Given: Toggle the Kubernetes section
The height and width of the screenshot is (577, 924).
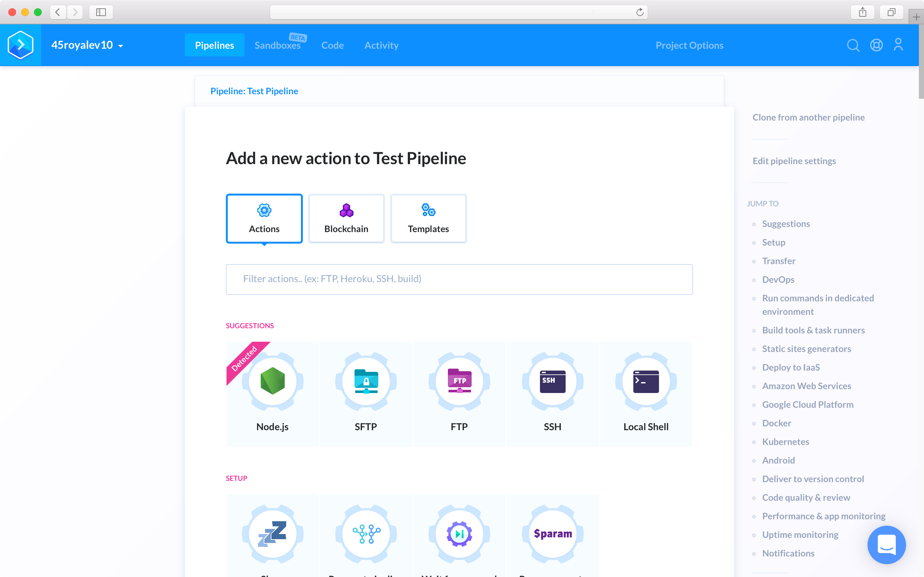Looking at the screenshot, I should click(x=785, y=441).
